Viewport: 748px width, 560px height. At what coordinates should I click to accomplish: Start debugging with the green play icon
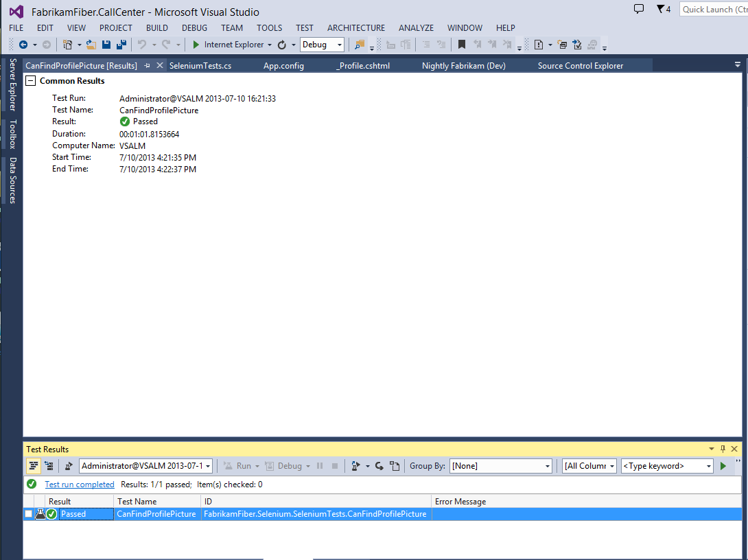196,45
